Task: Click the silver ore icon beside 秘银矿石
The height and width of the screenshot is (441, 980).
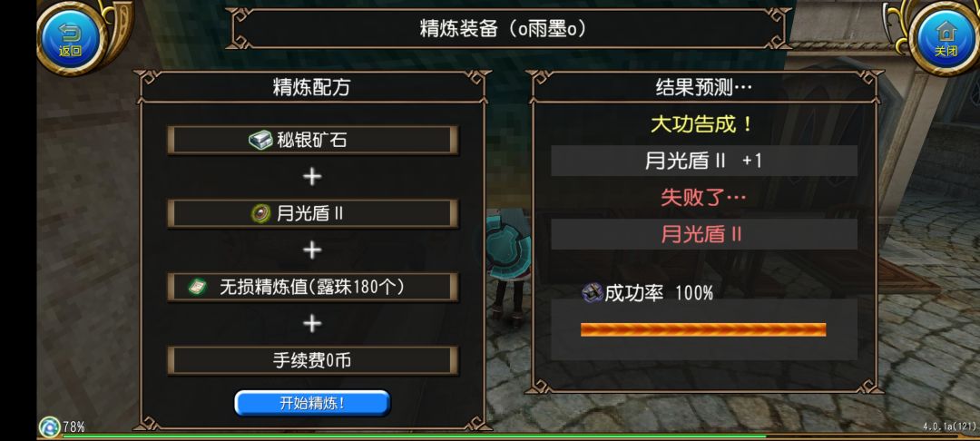Action: [x=260, y=140]
